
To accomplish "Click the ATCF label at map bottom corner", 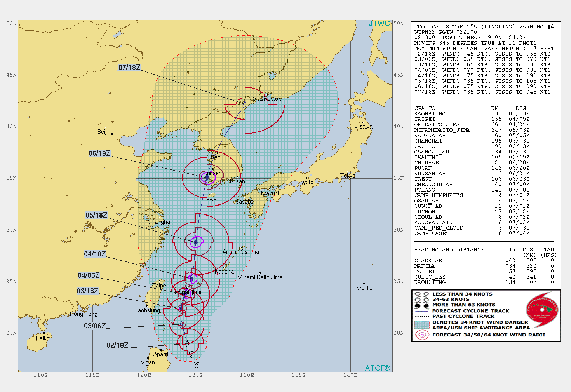I will [x=378, y=368].
